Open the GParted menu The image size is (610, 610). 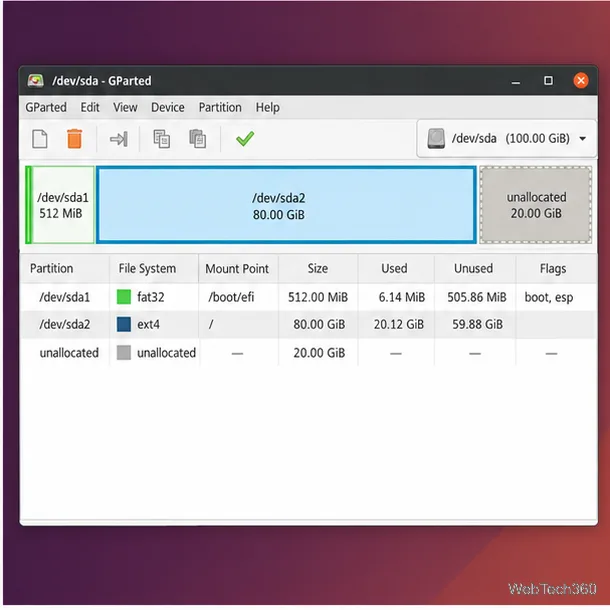(x=46, y=107)
